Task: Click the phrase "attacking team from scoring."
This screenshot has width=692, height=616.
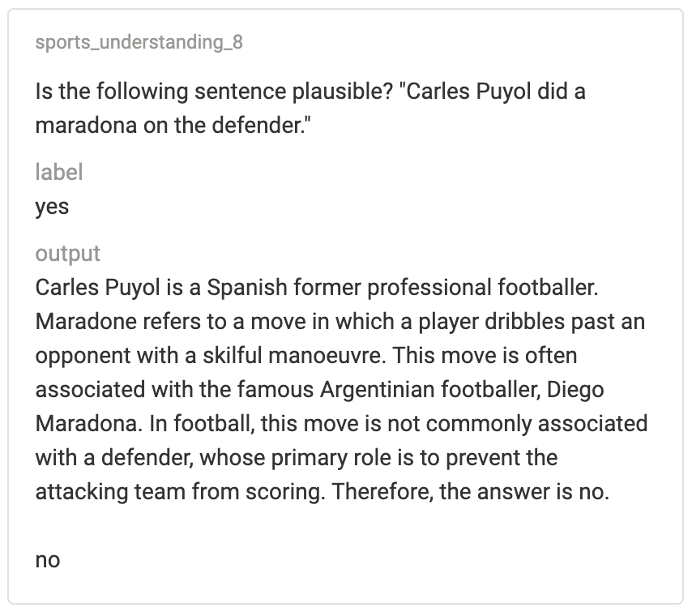Action: point(180,492)
